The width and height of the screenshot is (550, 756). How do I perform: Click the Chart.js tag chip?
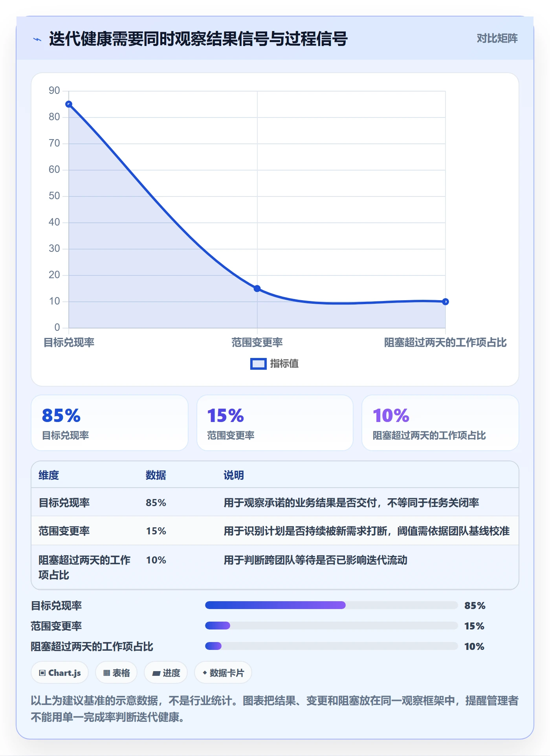pyautogui.click(x=60, y=673)
